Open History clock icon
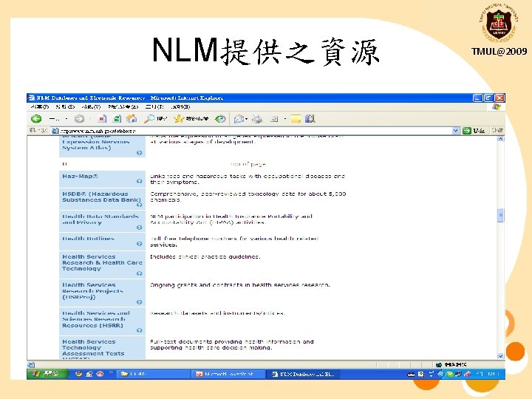 220,119
